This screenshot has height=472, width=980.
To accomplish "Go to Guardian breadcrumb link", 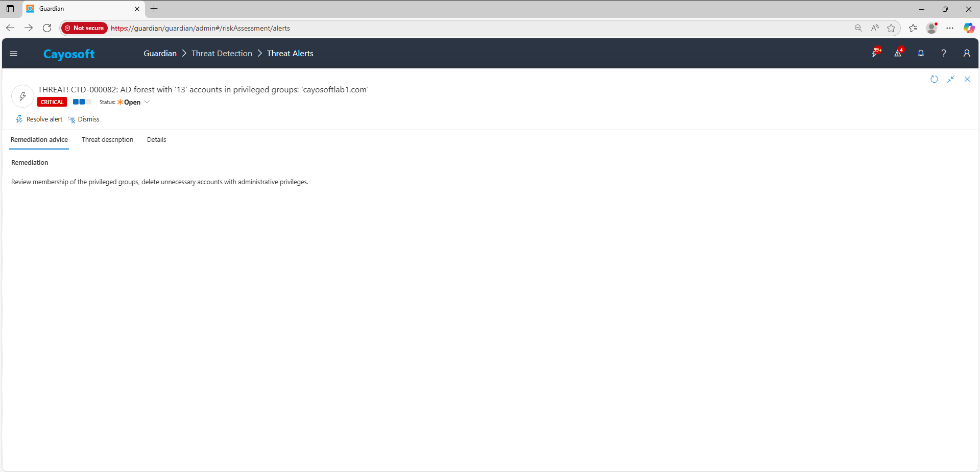I will coord(160,54).
